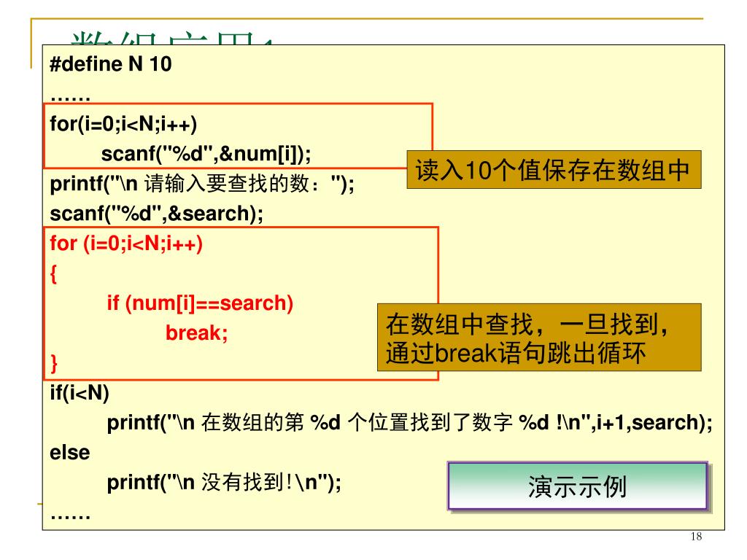Click the '#define N 10' line
Screen dimensions: 747x560
[111, 64]
